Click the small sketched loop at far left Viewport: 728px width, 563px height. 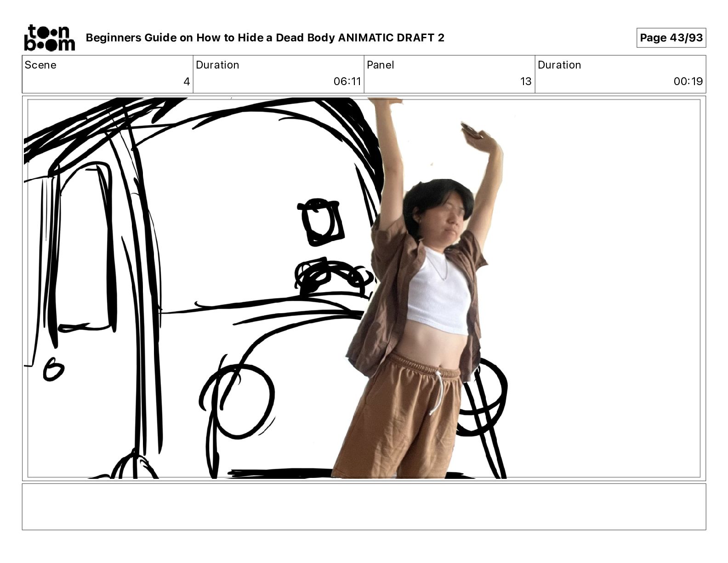[x=53, y=370]
